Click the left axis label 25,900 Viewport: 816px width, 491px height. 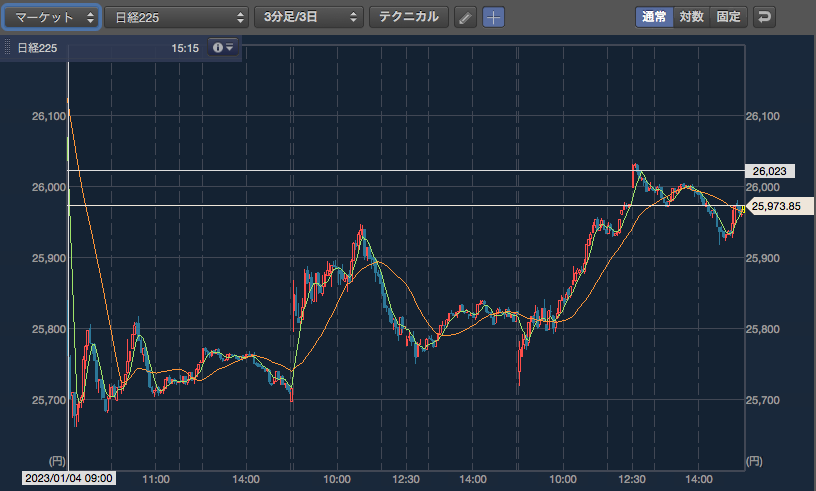49,258
